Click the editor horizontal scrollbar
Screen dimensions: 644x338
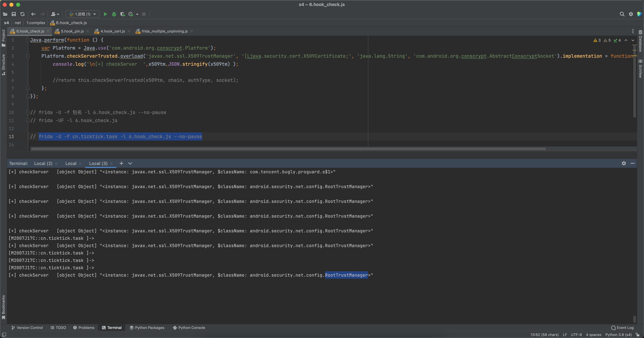pyautogui.click(x=288, y=149)
